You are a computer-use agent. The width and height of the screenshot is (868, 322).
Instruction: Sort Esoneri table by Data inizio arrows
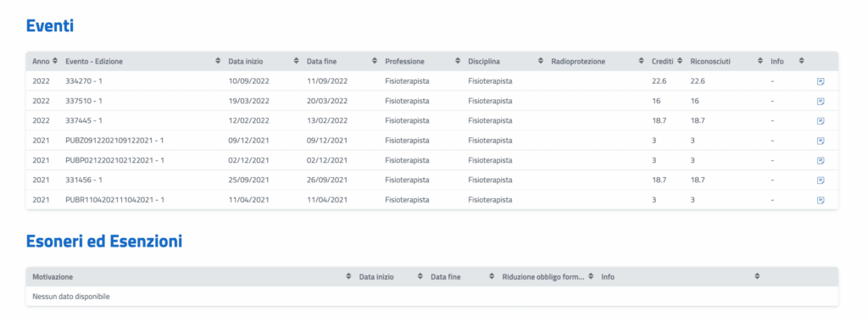click(x=420, y=276)
